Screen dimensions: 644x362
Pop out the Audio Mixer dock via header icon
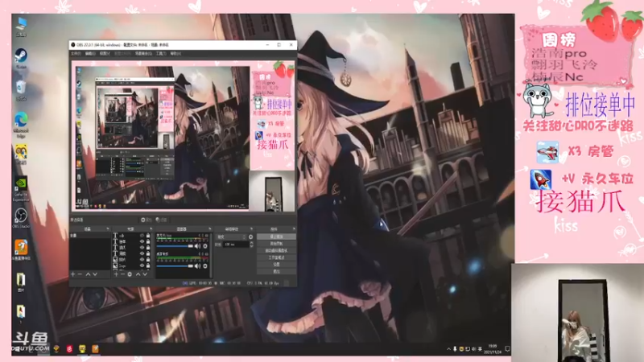pos(209,228)
